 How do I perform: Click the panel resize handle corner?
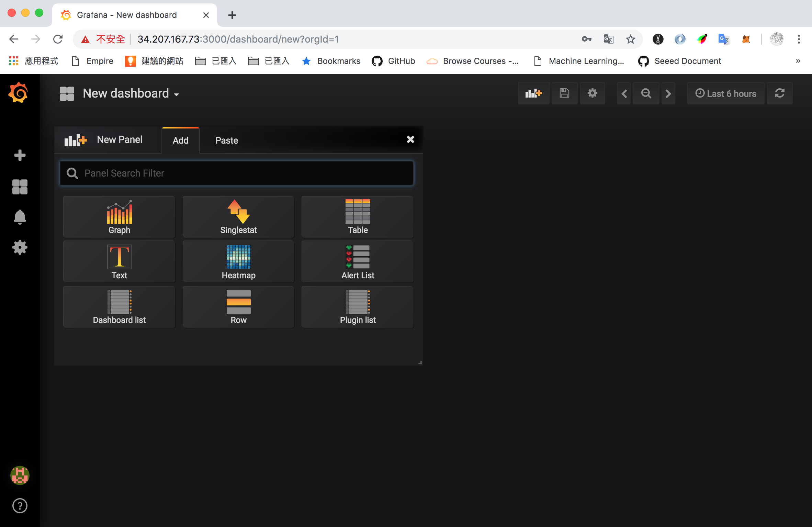pos(420,362)
